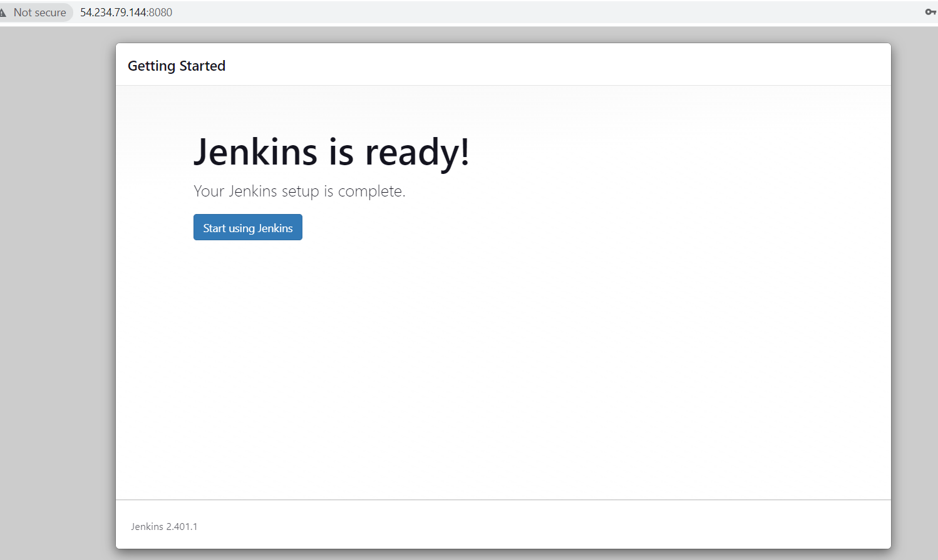The height and width of the screenshot is (560, 938).
Task: Click the Start using Jenkins button
Action: pyautogui.click(x=247, y=227)
